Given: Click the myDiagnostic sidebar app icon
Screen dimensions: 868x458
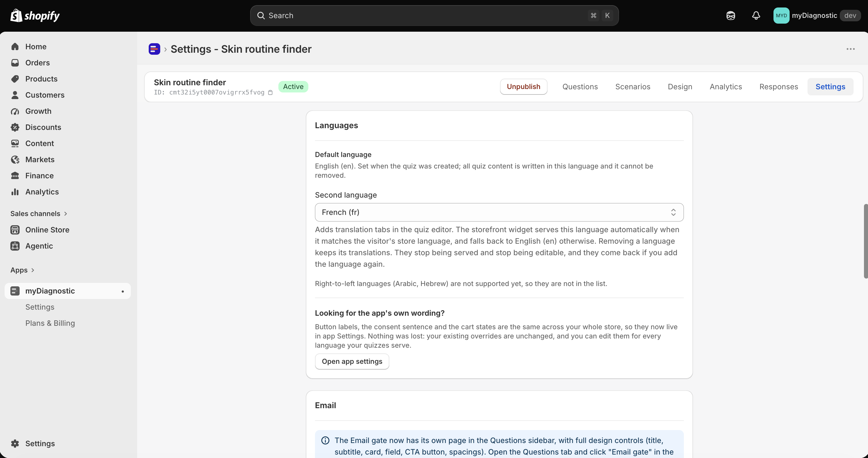Looking at the screenshot, I should [x=15, y=291].
